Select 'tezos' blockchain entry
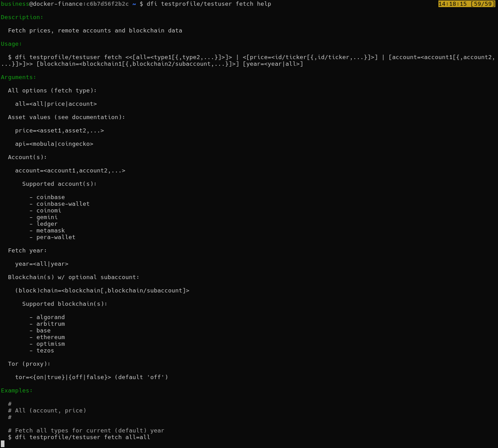This screenshot has height=448, width=498. pyautogui.click(x=45, y=351)
